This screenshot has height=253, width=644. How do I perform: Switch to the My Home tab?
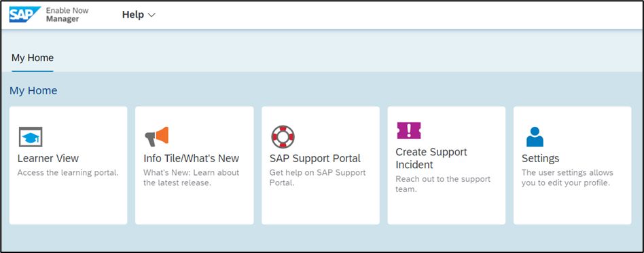pos(33,58)
